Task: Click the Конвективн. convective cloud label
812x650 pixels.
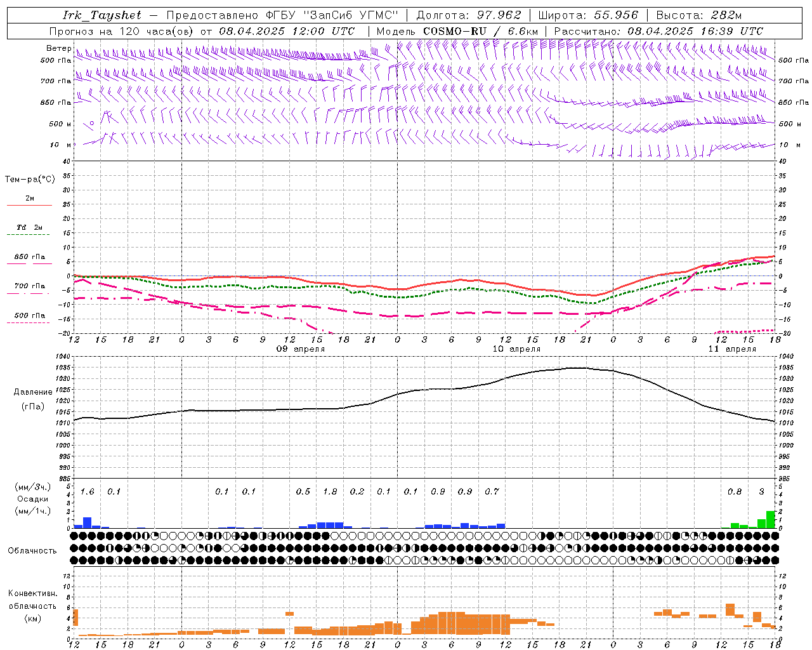Action: click(32, 594)
